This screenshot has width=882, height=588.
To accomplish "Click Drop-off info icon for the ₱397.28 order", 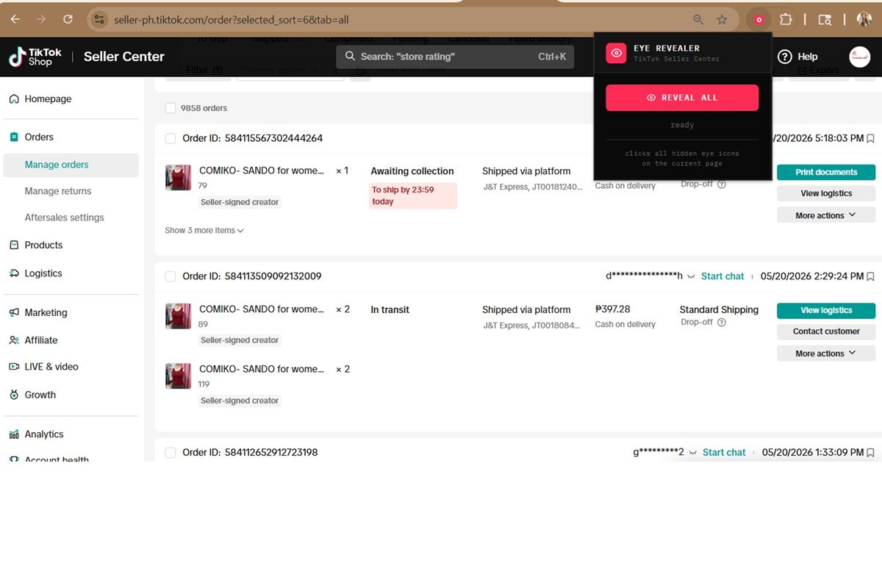I will pyautogui.click(x=722, y=323).
